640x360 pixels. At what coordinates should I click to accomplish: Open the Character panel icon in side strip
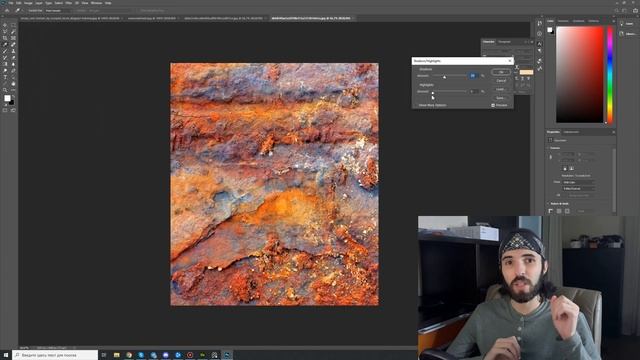coord(540,44)
